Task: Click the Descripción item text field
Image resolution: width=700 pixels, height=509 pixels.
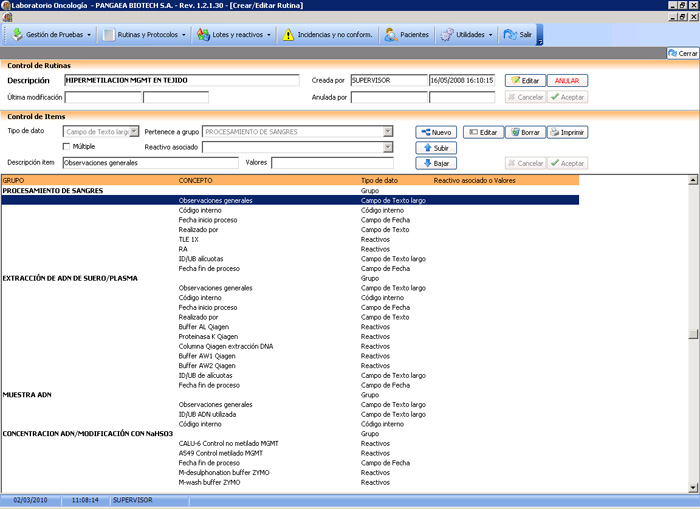Action: [150, 163]
